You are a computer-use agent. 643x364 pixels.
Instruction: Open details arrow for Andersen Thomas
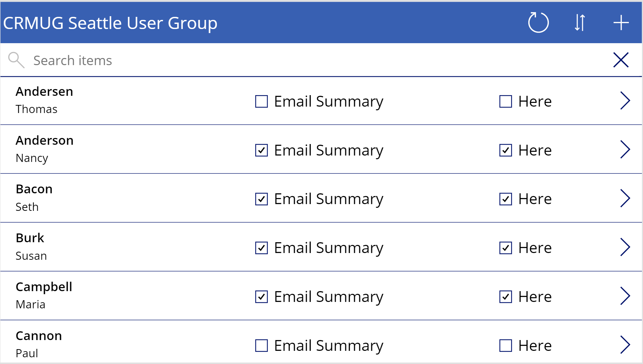pos(625,101)
